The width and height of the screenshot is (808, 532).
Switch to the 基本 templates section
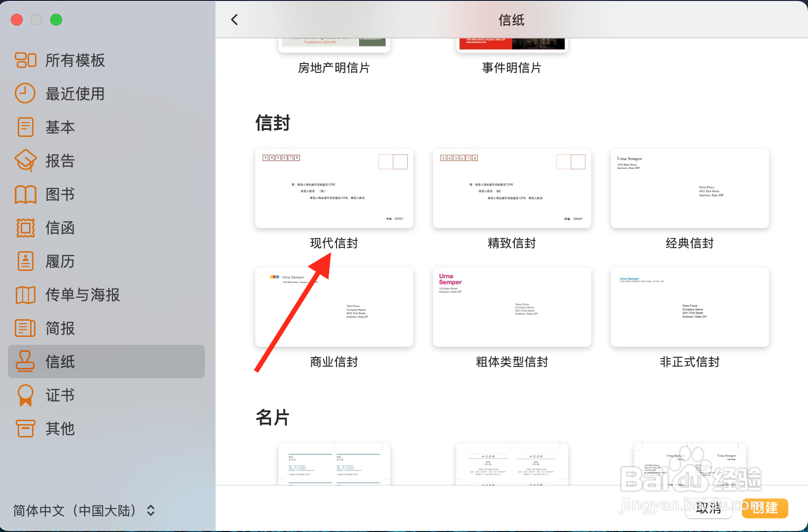60,127
